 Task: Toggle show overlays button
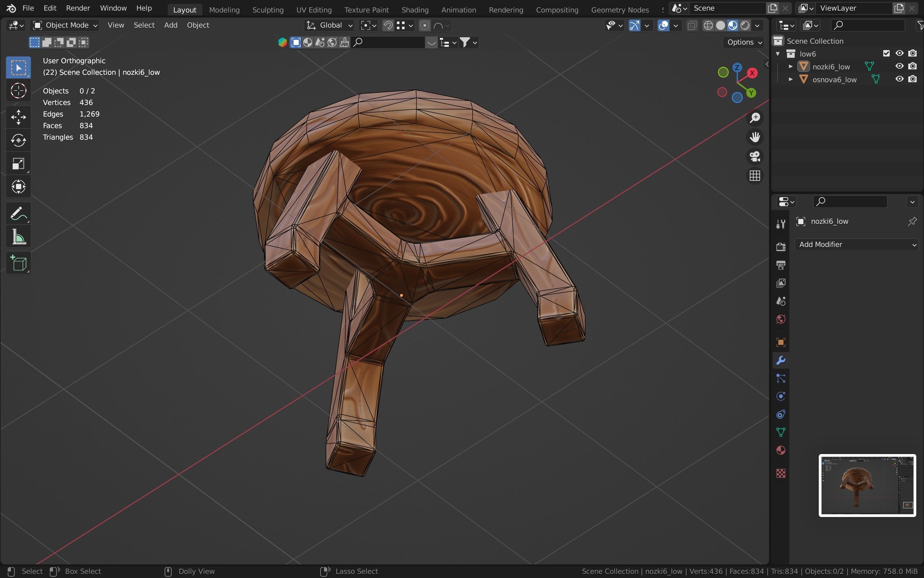point(663,25)
